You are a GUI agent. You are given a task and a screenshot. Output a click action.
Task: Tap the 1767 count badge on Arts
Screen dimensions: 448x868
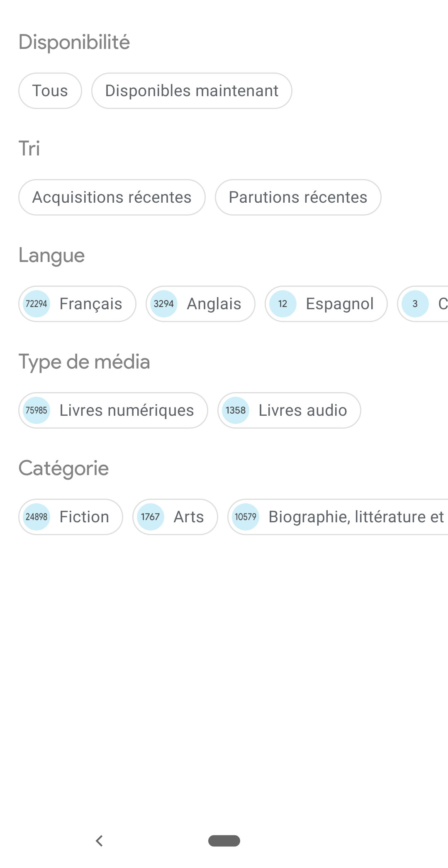coord(150,517)
